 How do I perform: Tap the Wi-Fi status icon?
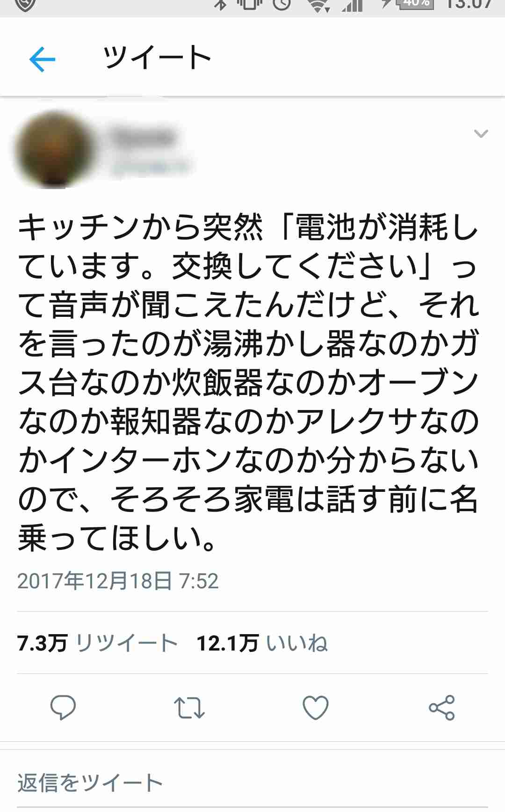pos(319,5)
